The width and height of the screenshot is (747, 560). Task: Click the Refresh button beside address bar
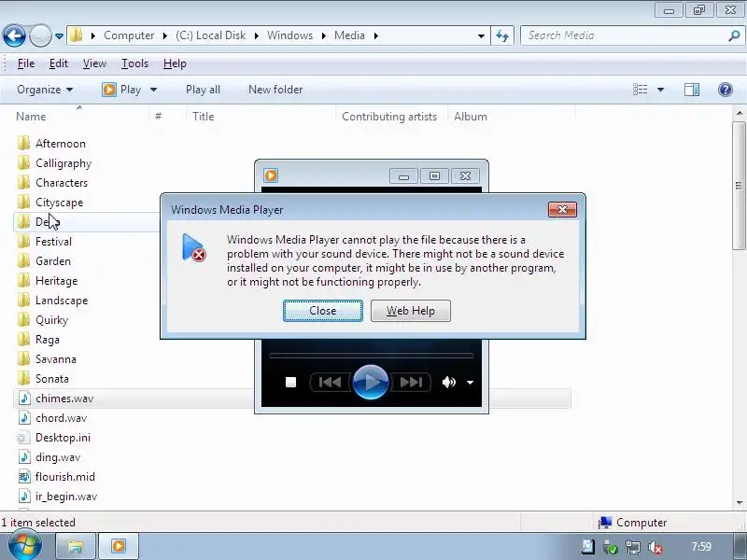click(x=502, y=35)
